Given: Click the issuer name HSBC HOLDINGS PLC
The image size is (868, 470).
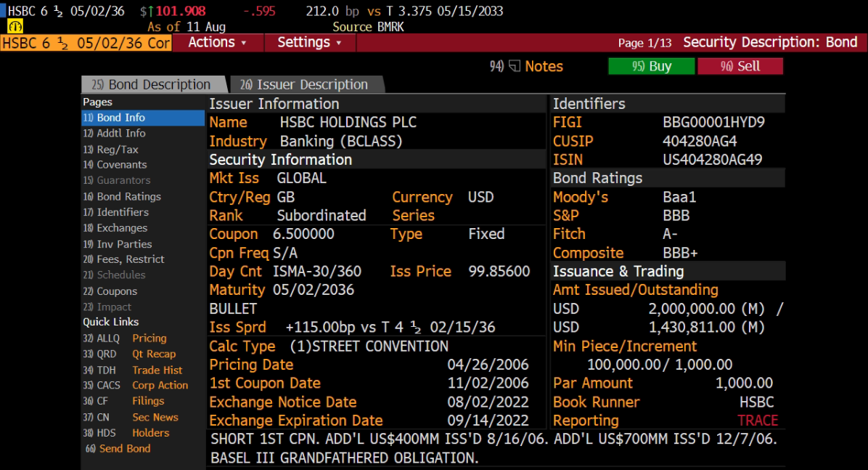Looking at the screenshot, I should 348,122.
